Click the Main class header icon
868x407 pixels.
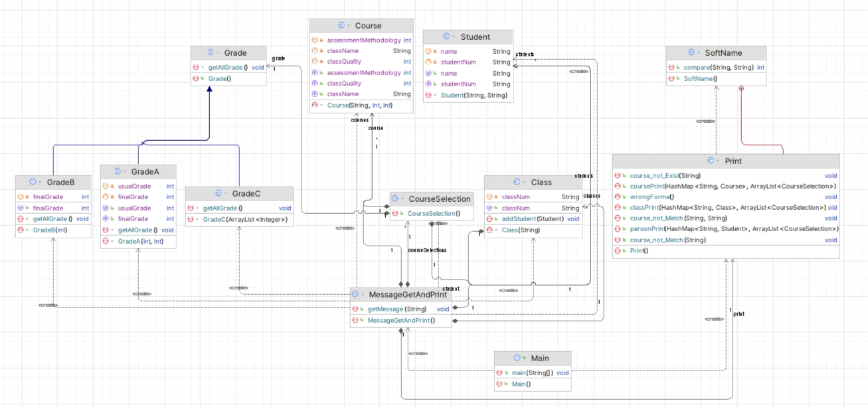tap(517, 358)
